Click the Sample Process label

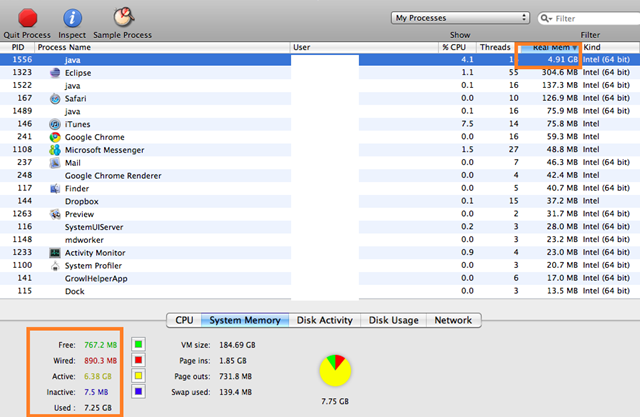[122, 35]
